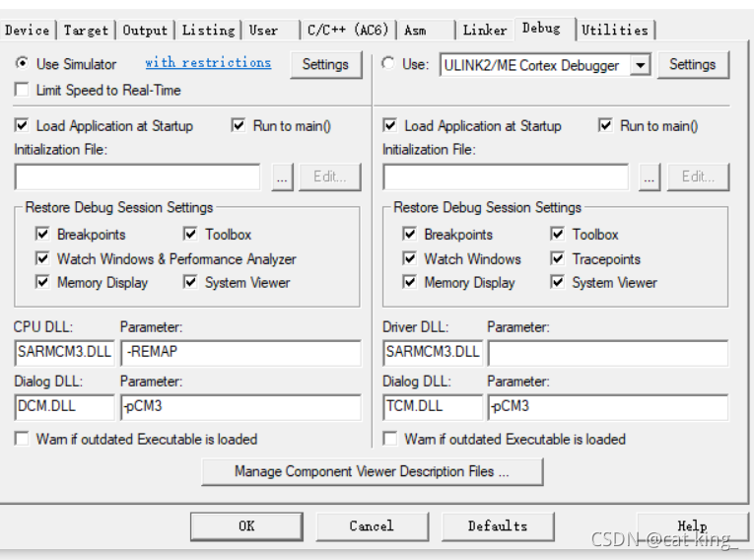Click simulator initialization file Edit button
754x560 pixels.
(x=330, y=177)
